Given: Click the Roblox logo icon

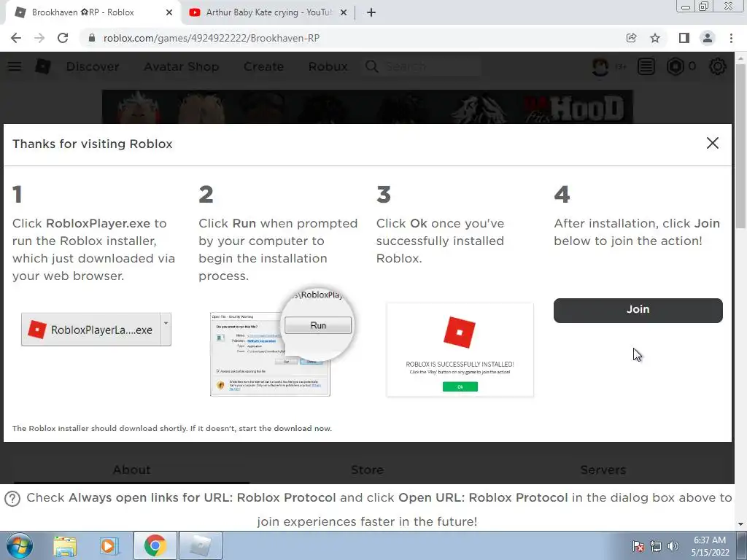Looking at the screenshot, I should (43, 66).
